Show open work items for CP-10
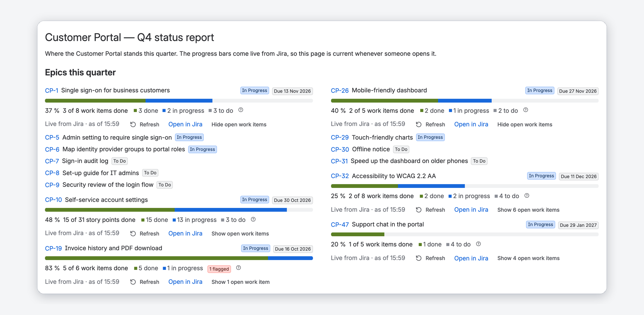 click(x=240, y=233)
